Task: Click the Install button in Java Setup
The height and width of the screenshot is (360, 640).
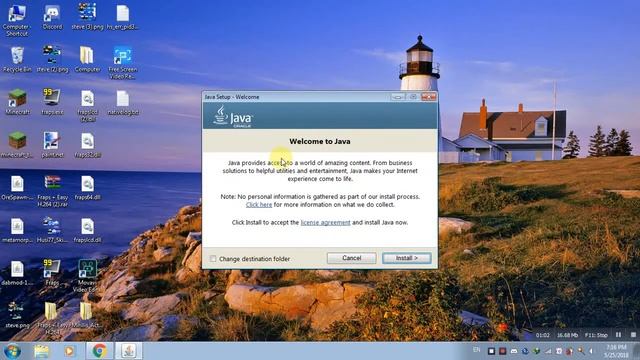Action: click(x=407, y=258)
